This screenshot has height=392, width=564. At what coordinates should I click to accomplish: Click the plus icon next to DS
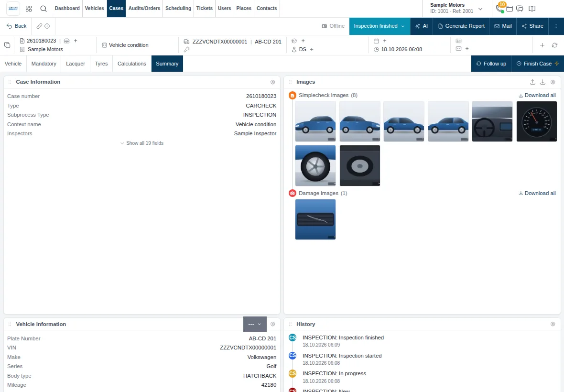(x=312, y=49)
